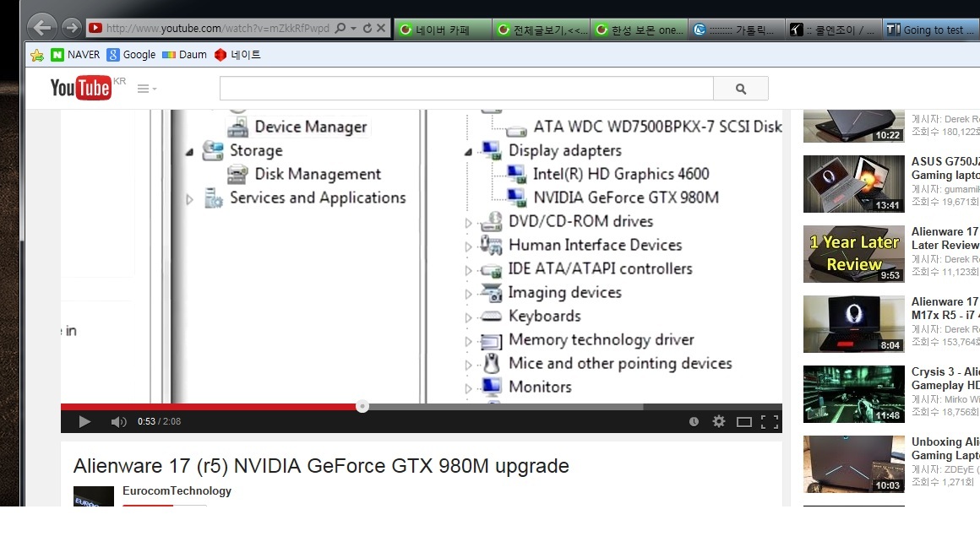
Task: Click 'Device Manager' in the video
Action: point(311,127)
